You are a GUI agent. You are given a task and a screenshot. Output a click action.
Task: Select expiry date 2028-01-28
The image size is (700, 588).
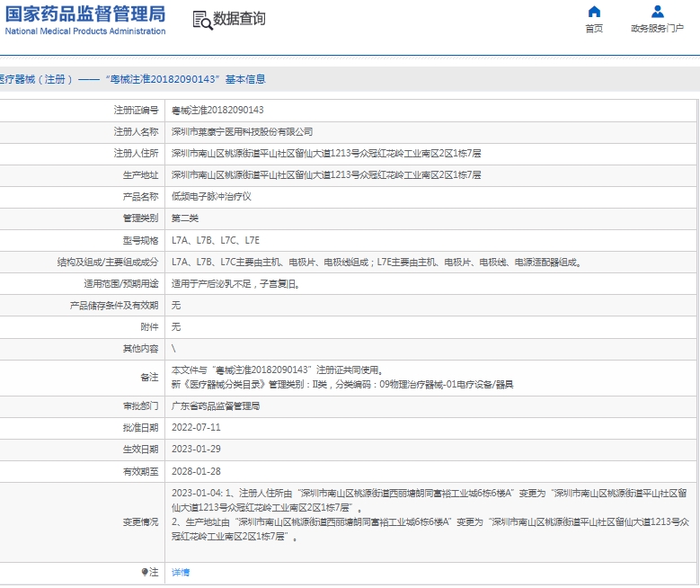(x=196, y=471)
